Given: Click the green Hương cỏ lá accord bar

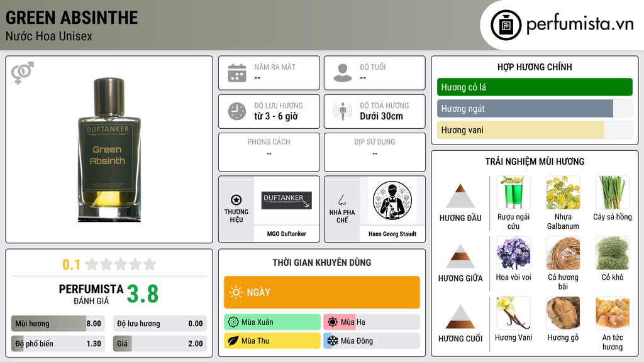Looking at the screenshot, I should click(x=535, y=87).
